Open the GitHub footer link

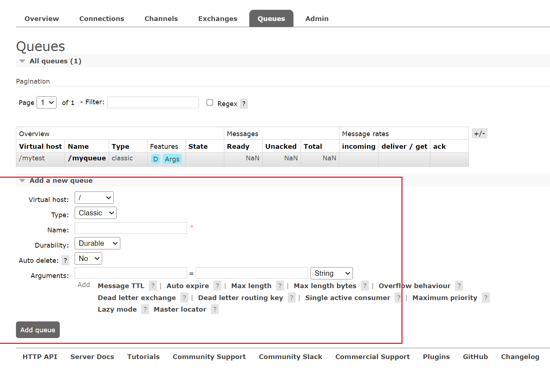475,357
